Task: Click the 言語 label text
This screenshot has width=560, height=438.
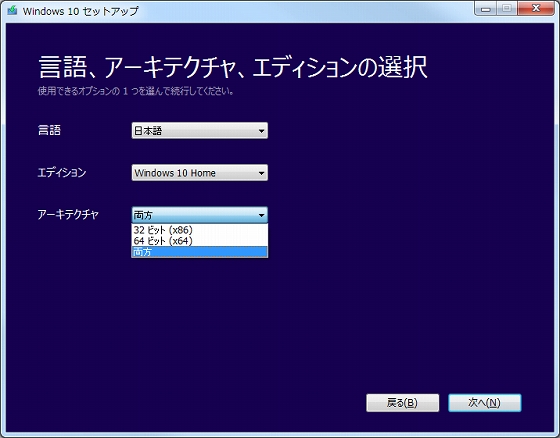Action: pyautogui.click(x=49, y=130)
